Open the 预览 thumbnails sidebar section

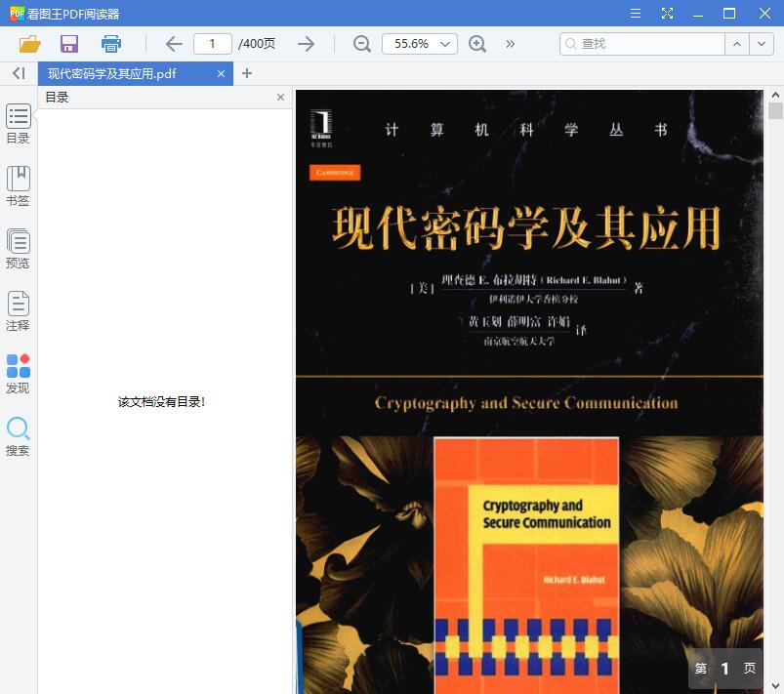(x=18, y=249)
